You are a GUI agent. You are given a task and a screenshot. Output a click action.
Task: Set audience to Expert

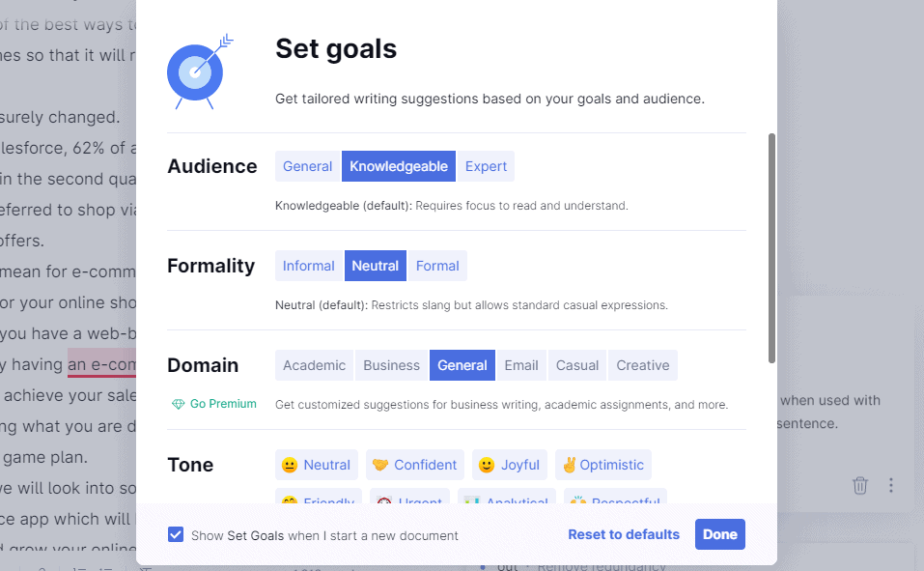point(486,166)
